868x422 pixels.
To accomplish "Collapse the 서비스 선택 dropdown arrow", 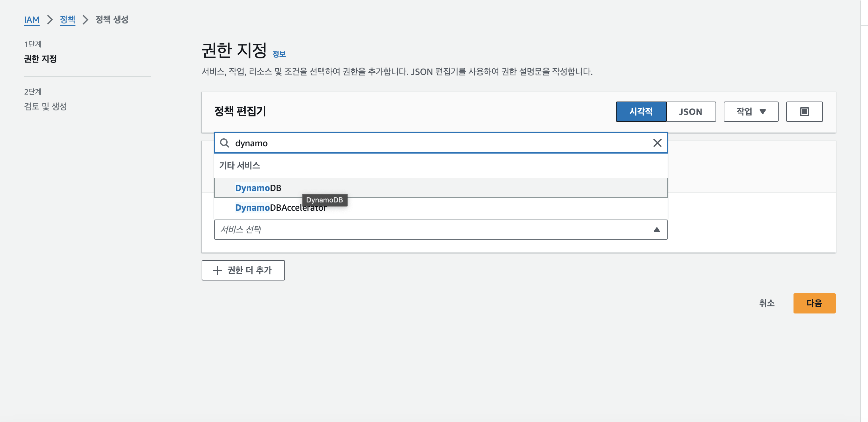I will tap(657, 230).
